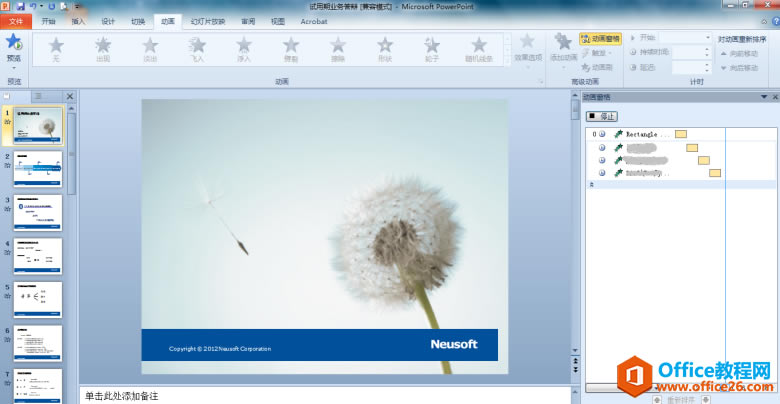Viewport: 780px width, 404px height.
Task: Switch left pane to Slides thumbnail tab
Action: click(x=8, y=96)
